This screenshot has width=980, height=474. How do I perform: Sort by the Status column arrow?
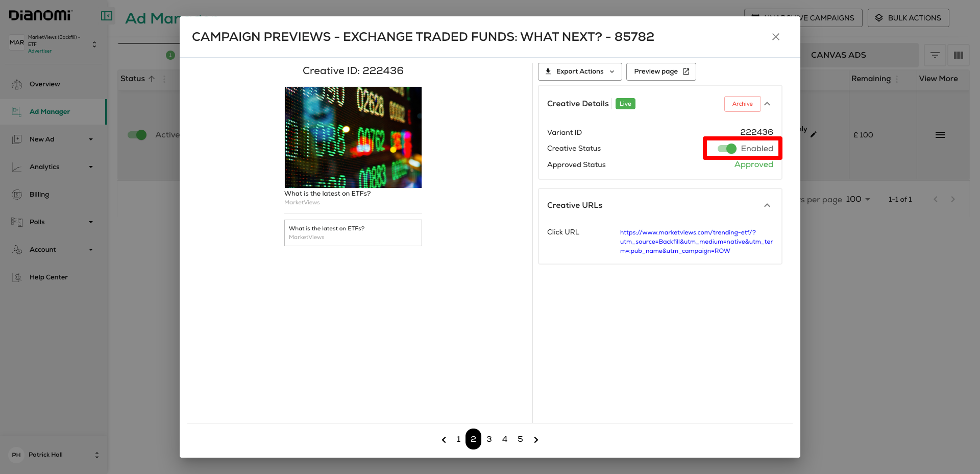pos(152,79)
